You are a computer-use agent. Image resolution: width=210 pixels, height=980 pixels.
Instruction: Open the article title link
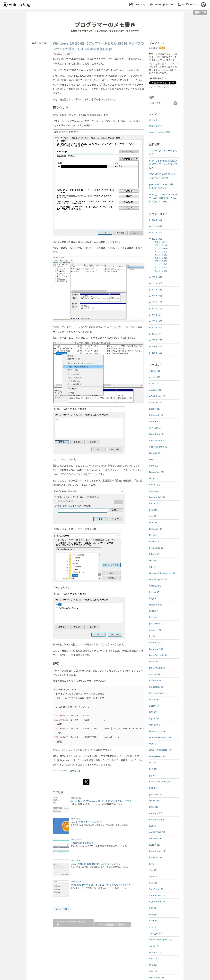click(x=98, y=46)
